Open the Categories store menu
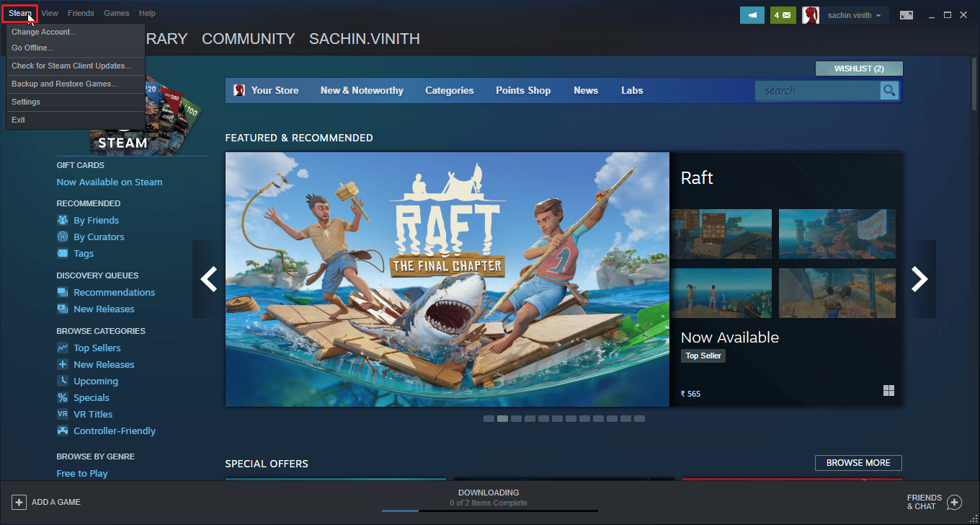This screenshot has height=525, width=980. pos(450,90)
